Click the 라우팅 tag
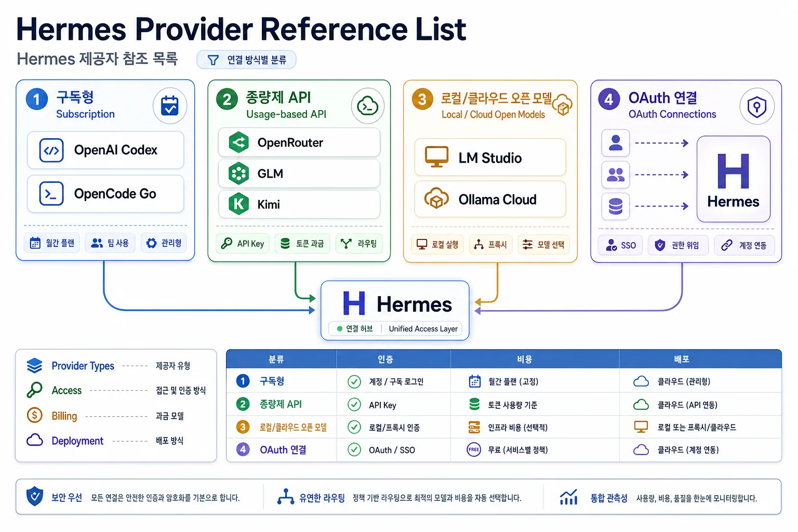 360,243
